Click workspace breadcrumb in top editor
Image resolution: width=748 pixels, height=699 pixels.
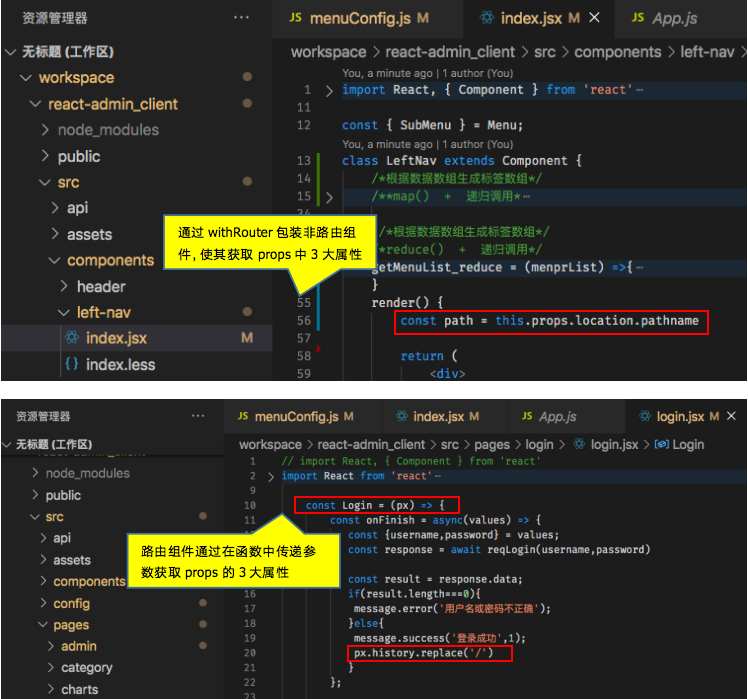click(329, 52)
